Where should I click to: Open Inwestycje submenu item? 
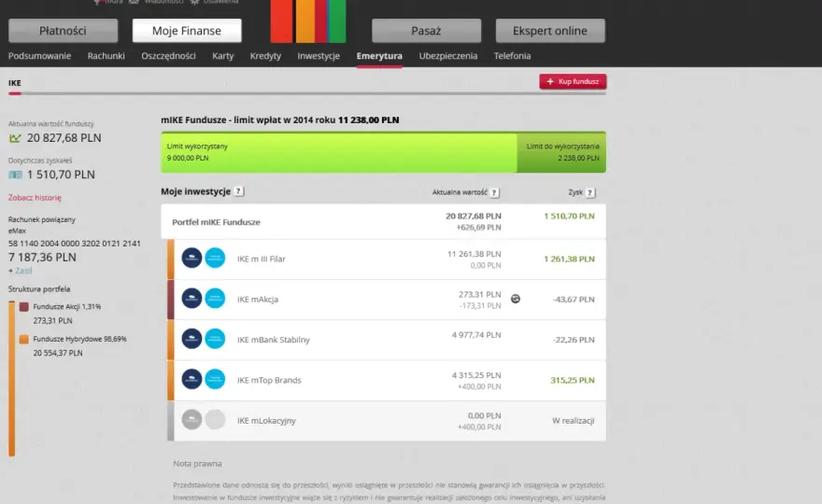(319, 56)
